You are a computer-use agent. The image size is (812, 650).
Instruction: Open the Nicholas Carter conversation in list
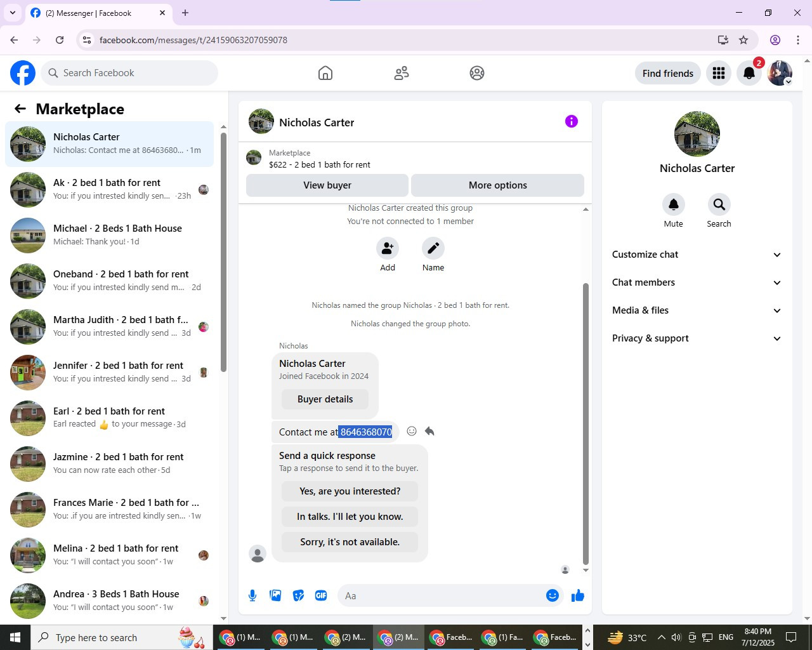(x=110, y=144)
